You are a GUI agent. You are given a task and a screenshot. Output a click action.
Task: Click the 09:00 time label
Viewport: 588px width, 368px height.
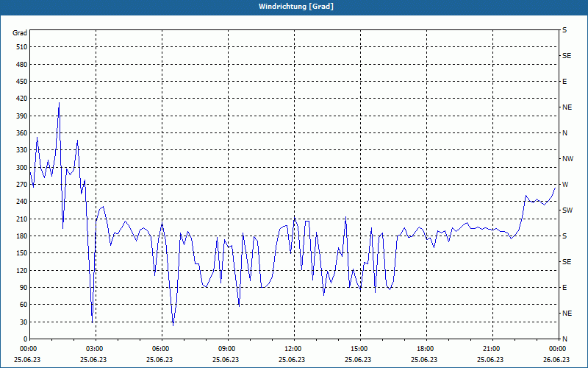point(226,349)
